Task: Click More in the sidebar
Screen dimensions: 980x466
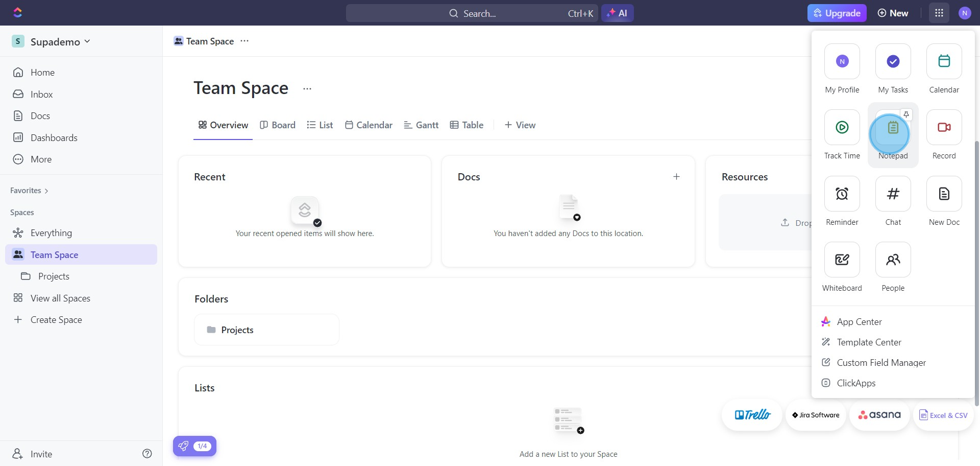Action: pos(82,159)
